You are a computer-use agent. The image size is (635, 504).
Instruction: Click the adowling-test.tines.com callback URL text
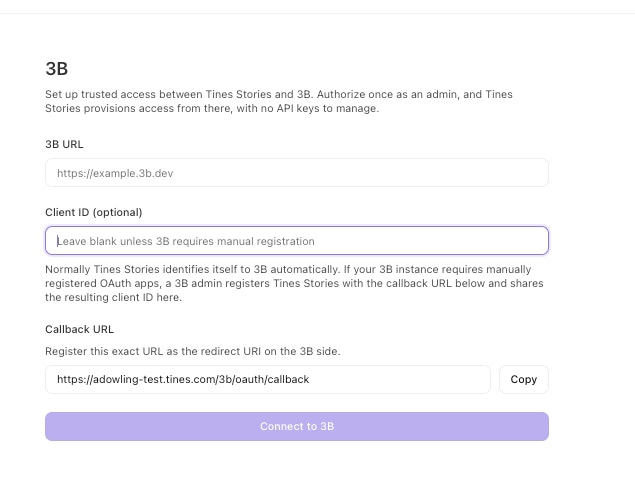click(183, 379)
